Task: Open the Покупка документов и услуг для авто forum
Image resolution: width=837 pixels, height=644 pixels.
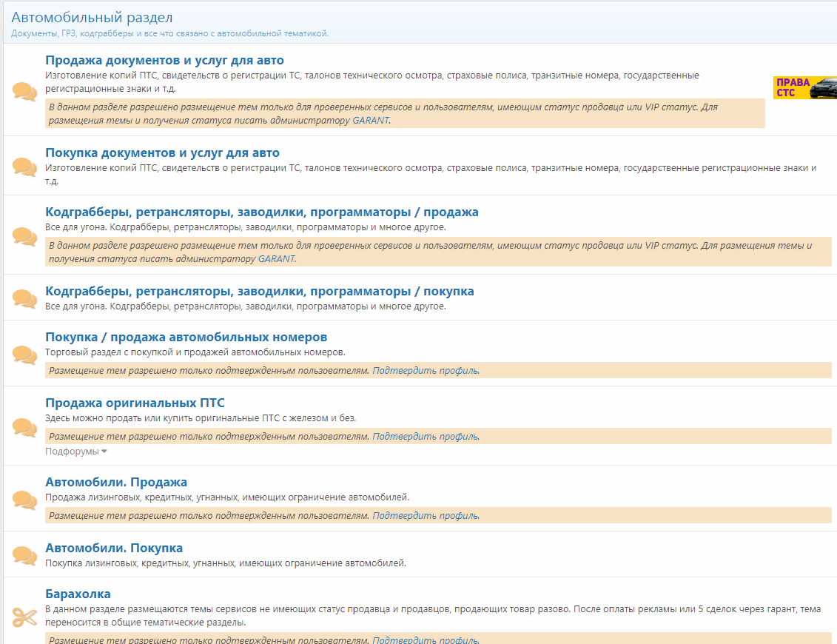Action: tap(163, 152)
